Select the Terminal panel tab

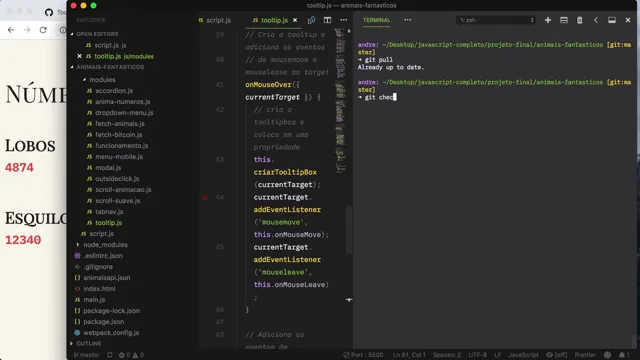click(376, 20)
